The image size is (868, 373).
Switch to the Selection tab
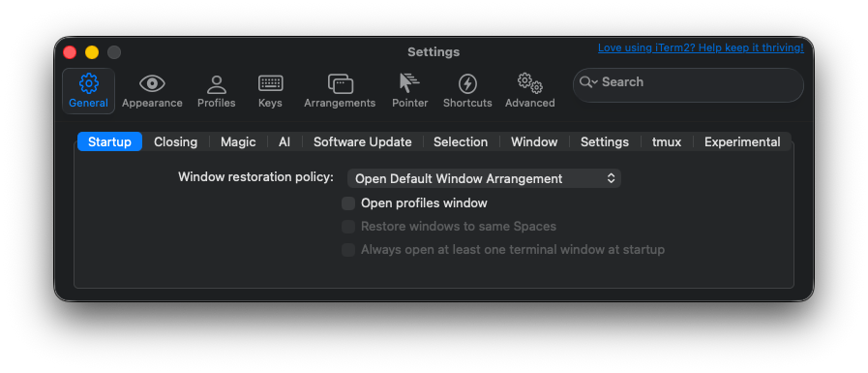pos(461,141)
